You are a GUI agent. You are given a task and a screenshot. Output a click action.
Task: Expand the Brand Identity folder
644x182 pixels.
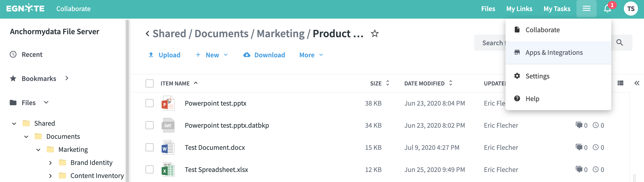pyautogui.click(x=50, y=163)
